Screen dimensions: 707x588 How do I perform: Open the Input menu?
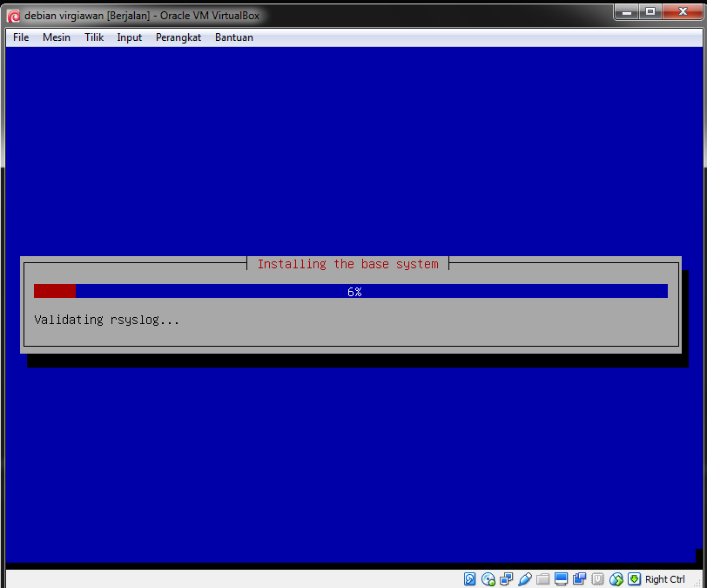pyautogui.click(x=130, y=37)
